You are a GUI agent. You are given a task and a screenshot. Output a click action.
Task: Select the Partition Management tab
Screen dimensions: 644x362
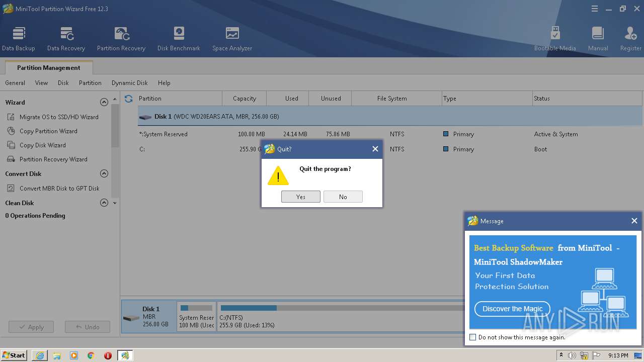(x=49, y=67)
